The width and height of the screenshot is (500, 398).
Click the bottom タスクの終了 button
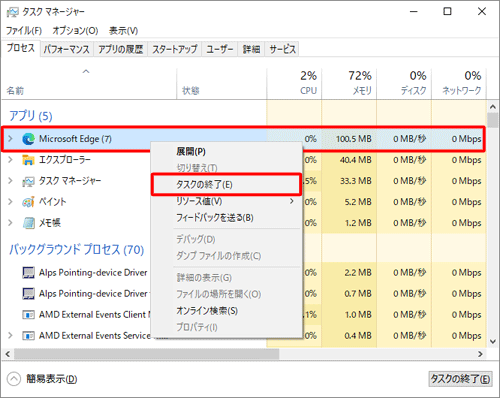[x=460, y=379]
